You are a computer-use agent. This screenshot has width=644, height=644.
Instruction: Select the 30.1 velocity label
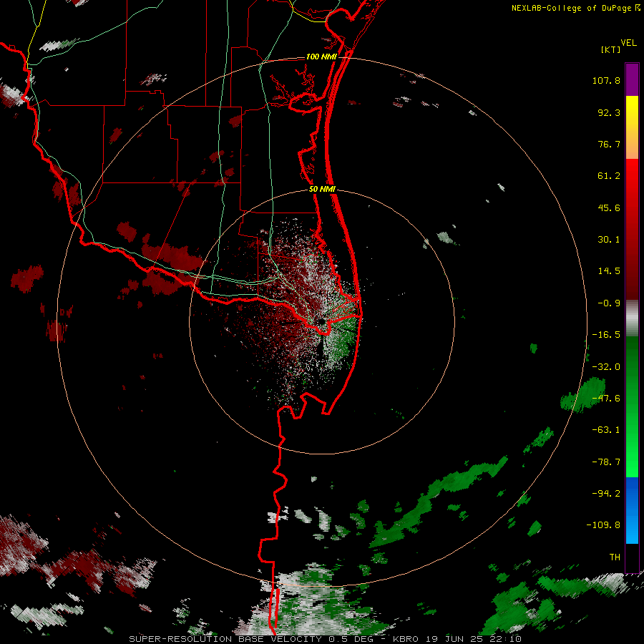coord(609,240)
